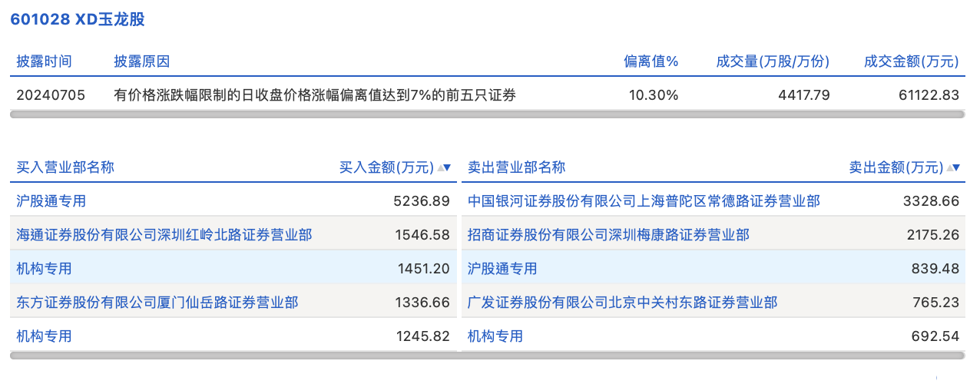
Task: Open 沪股通专用 in the buy-side list
Action: pos(51,201)
